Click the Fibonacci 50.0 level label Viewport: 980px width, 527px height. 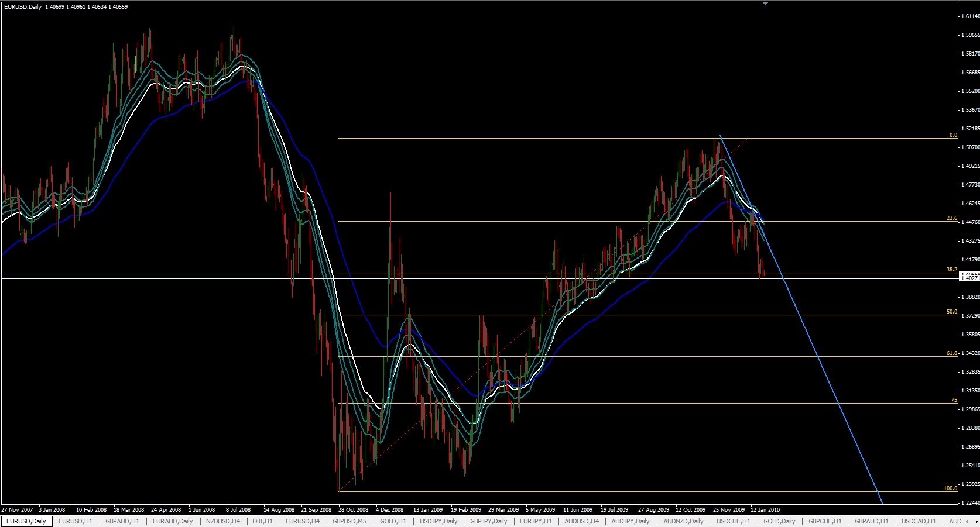point(952,312)
